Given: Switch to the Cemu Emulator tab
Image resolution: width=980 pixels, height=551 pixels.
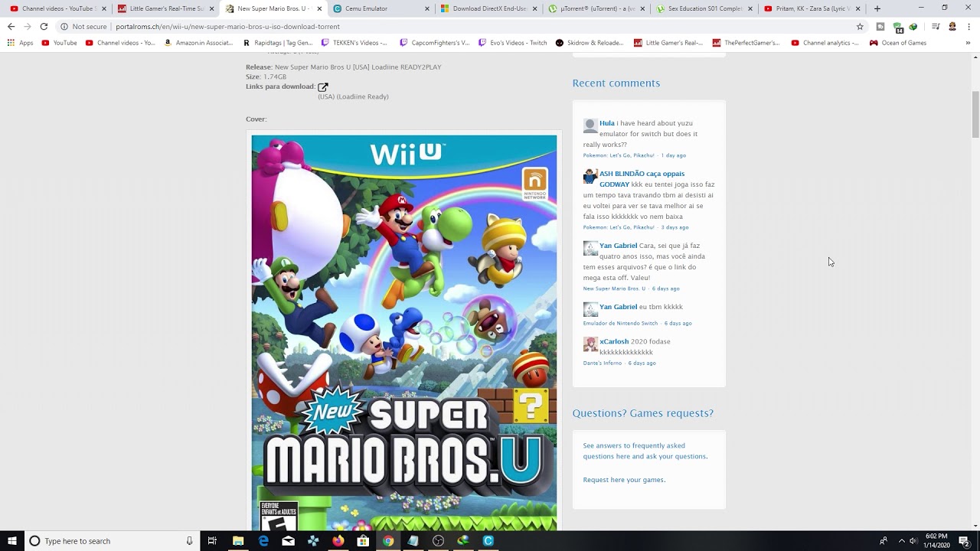Looking at the screenshot, I should [x=381, y=8].
